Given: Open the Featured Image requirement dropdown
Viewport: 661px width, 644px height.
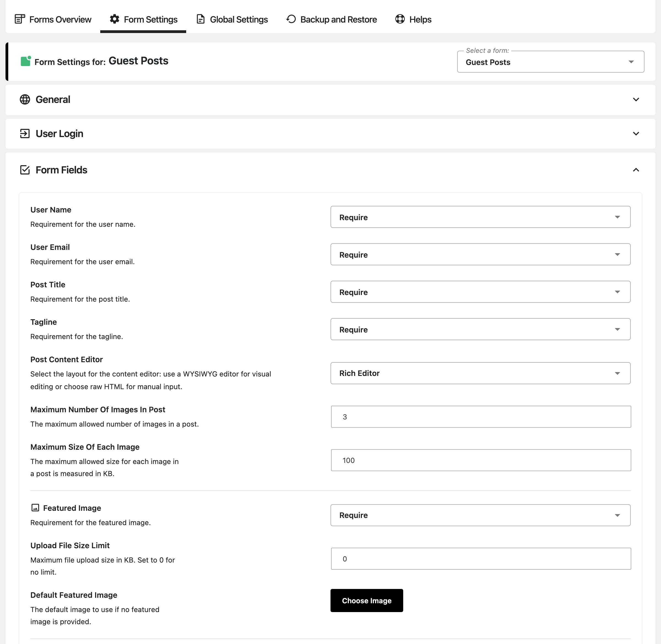Looking at the screenshot, I should coord(480,515).
